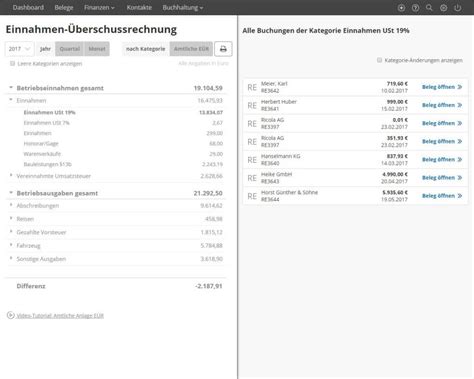Screen dimensions: 474x379
Task: Expand Sonstige Ausgaben row
Action: click(11, 258)
